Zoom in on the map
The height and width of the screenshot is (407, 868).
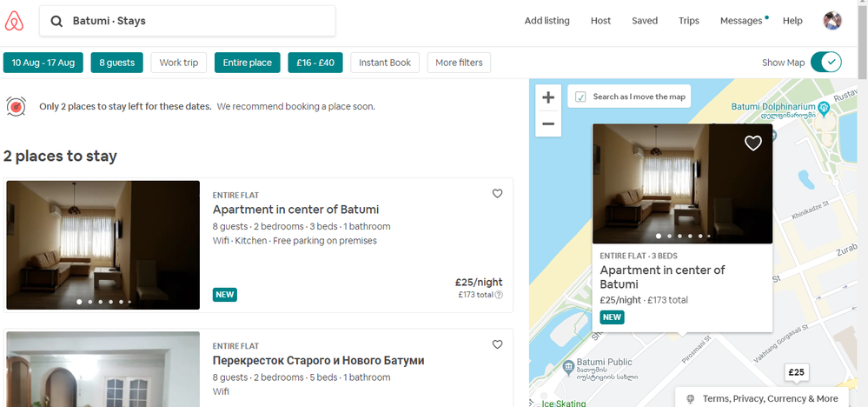point(547,98)
